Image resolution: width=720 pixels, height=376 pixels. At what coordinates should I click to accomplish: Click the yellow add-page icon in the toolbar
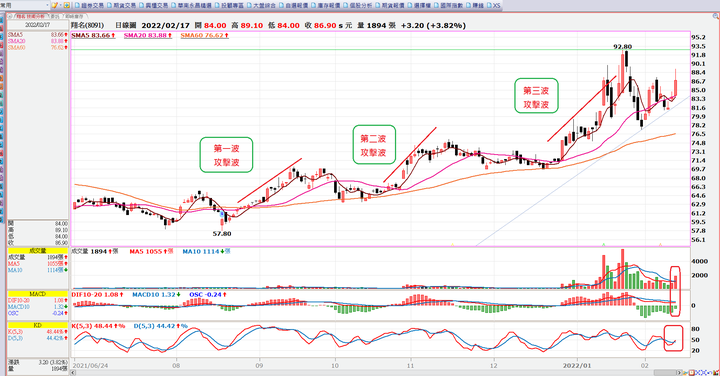67,5
